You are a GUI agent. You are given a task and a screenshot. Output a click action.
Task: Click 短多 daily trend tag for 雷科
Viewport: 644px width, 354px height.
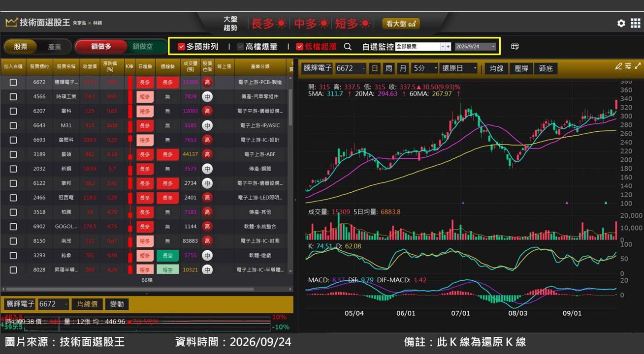tap(145, 111)
